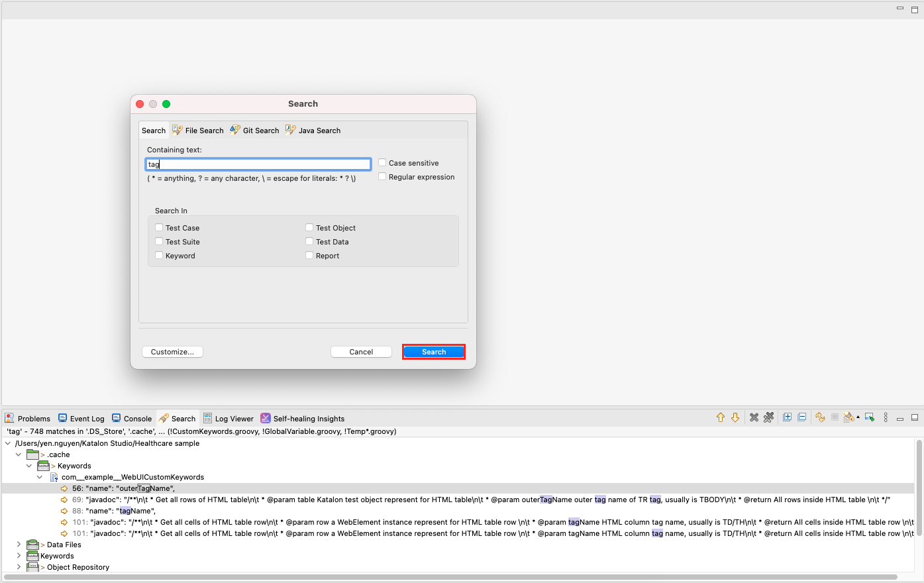Click Collapse All icon in search results toolbar
Image resolution: width=924 pixels, height=583 pixels.
click(x=801, y=417)
